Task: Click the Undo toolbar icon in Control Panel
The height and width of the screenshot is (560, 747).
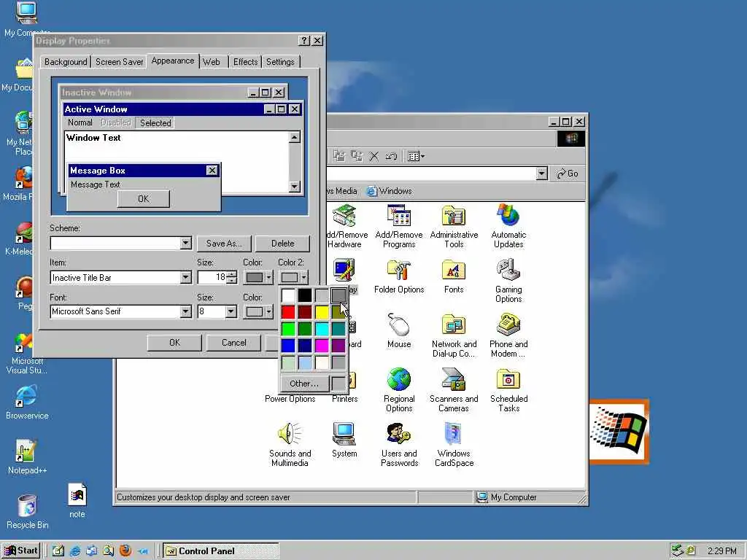Action: coord(391,156)
